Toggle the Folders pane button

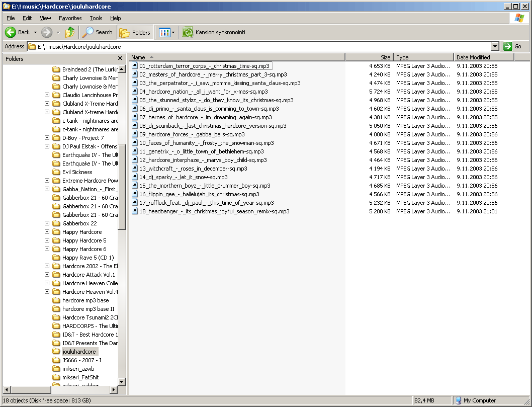click(135, 32)
